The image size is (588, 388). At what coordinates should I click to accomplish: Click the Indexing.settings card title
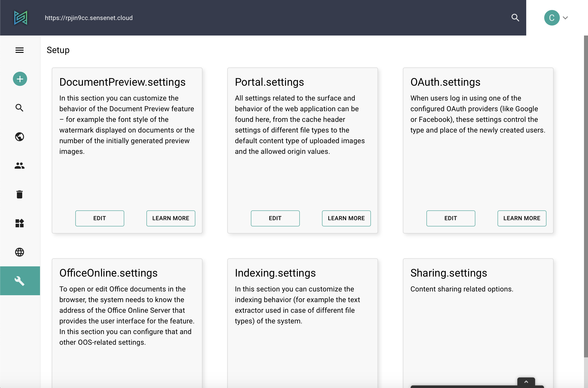click(x=275, y=273)
